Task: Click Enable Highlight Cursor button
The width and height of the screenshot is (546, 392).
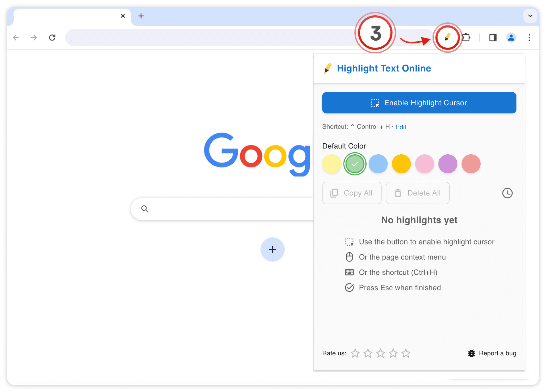Action: [x=419, y=103]
